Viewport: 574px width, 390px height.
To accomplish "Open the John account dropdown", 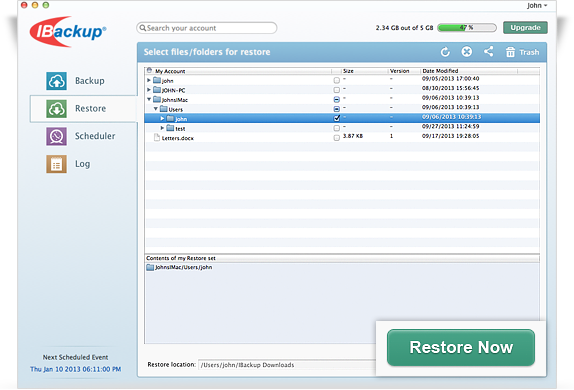I will [x=537, y=5].
